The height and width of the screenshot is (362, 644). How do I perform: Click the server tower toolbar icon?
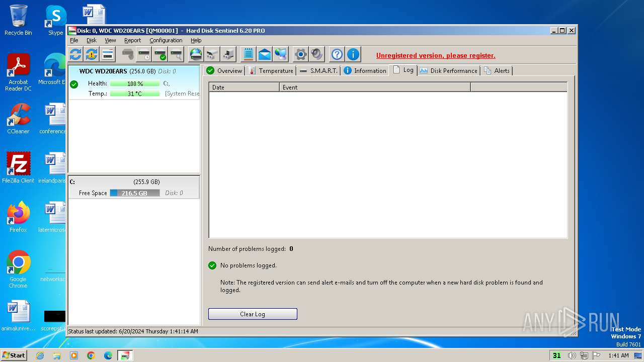(228, 54)
